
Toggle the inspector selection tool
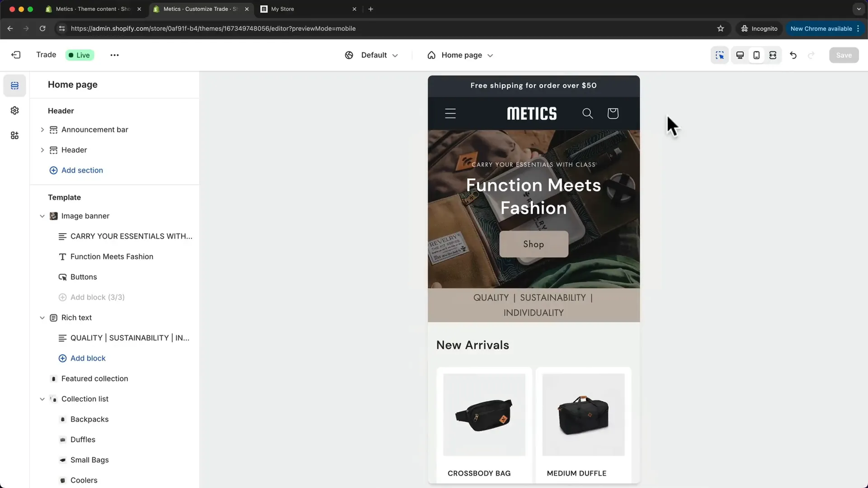(x=719, y=55)
